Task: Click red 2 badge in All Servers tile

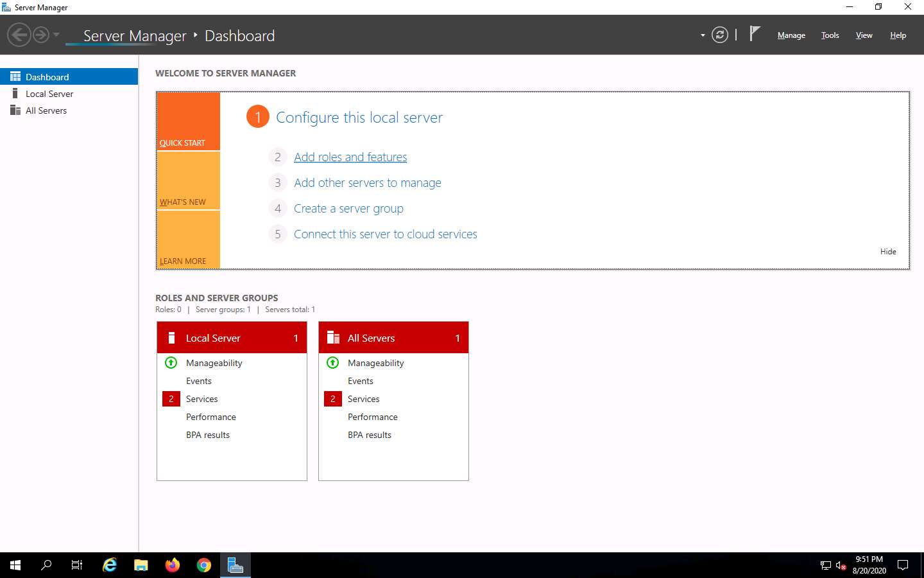Action: (x=333, y=399)
